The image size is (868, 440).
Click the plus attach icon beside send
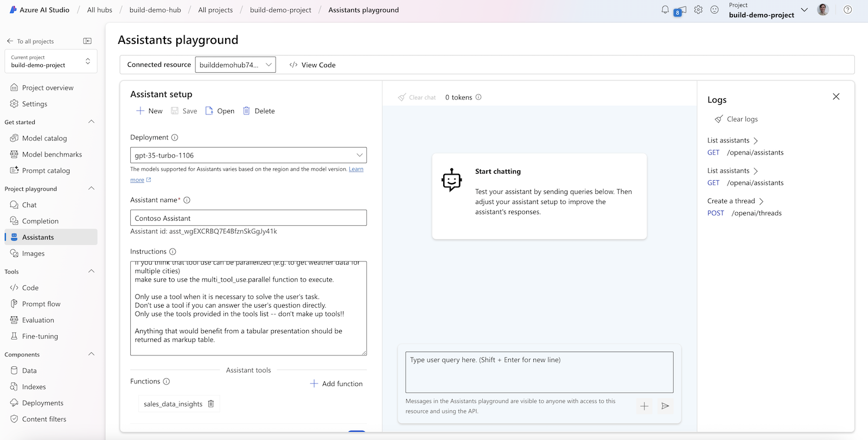click(x=644, y=406)
